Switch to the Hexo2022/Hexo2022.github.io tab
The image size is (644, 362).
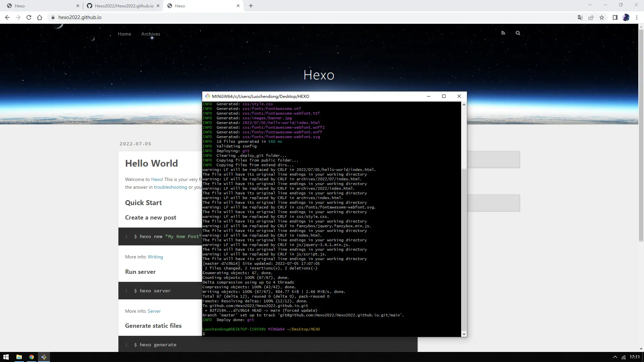tap(123, 6)
